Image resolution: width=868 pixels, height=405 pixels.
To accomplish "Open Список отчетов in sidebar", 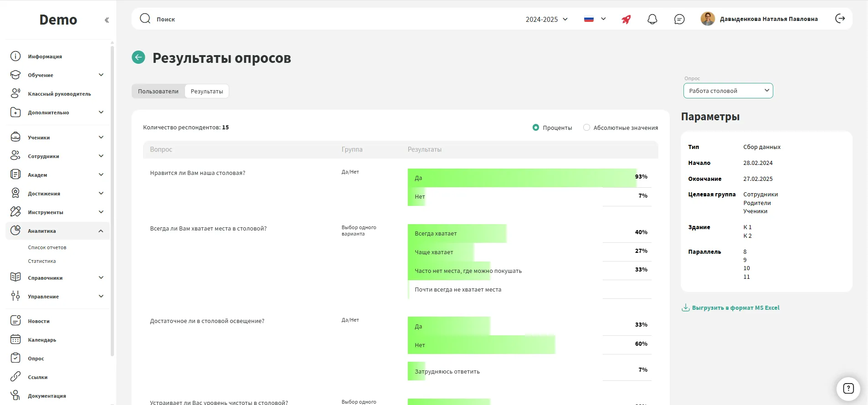I will pos(47,247).
